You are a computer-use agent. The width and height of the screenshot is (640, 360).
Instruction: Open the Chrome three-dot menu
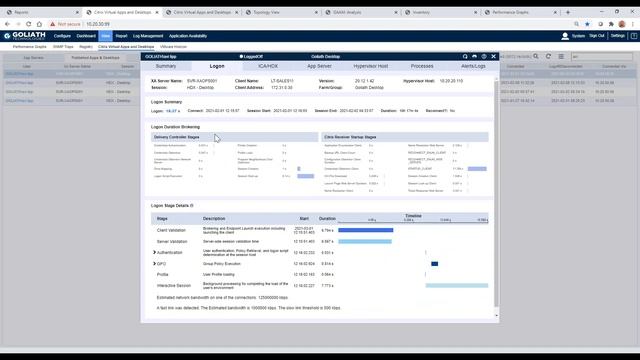pyautogui.click(x=633, y=24)
